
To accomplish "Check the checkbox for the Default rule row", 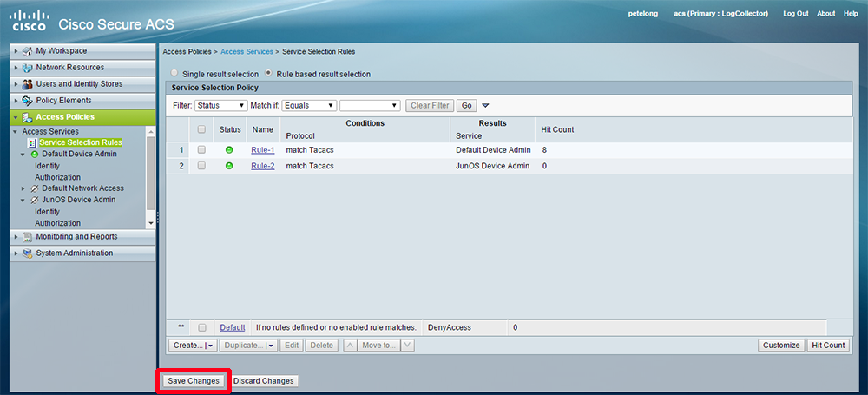I will point(201,327).
